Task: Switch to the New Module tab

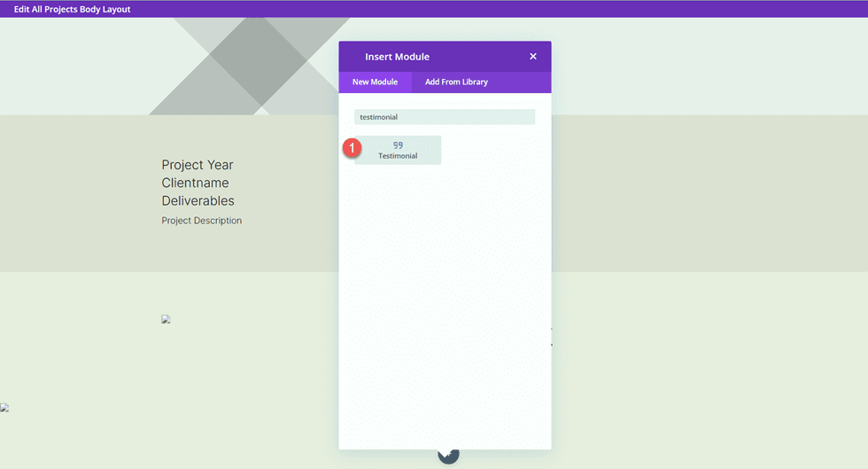Action: pos(376,82)
